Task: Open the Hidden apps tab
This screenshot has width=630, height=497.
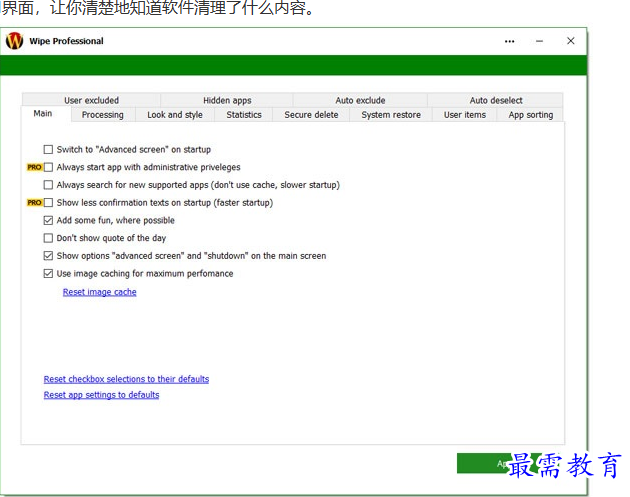Action: 227,100
